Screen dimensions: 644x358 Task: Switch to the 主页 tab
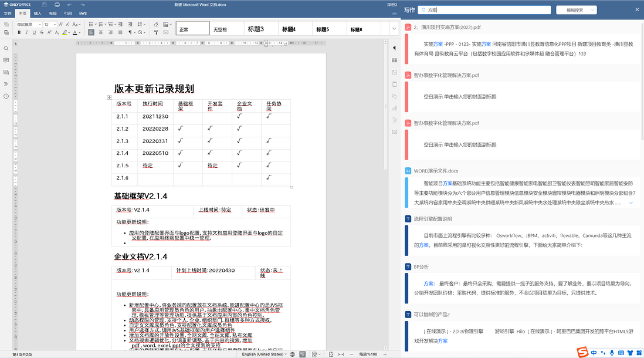click(23, 13)
